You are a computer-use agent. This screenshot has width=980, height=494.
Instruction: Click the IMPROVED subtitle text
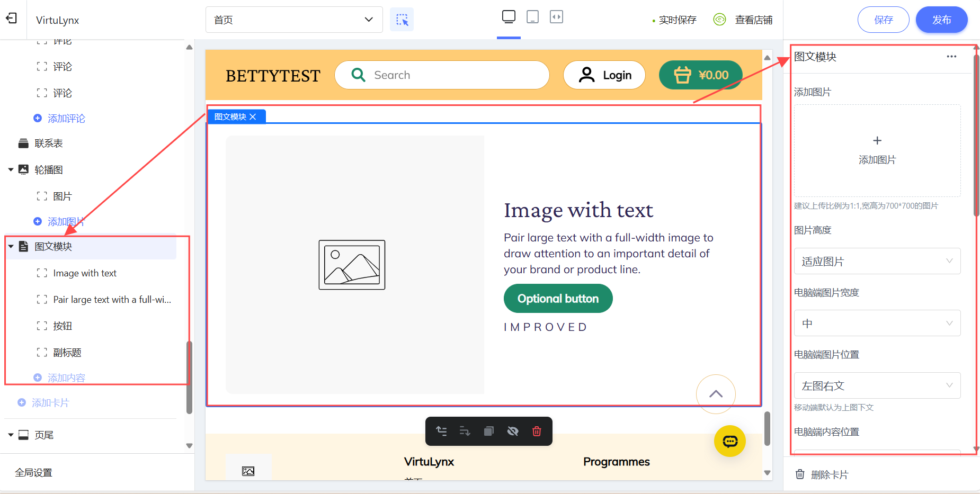point(545,327)
